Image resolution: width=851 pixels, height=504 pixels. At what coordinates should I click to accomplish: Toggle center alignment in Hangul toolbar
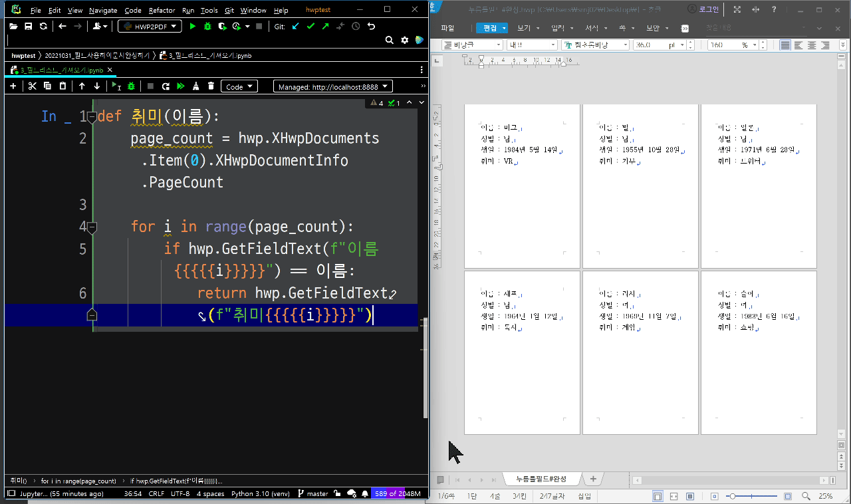812,45
